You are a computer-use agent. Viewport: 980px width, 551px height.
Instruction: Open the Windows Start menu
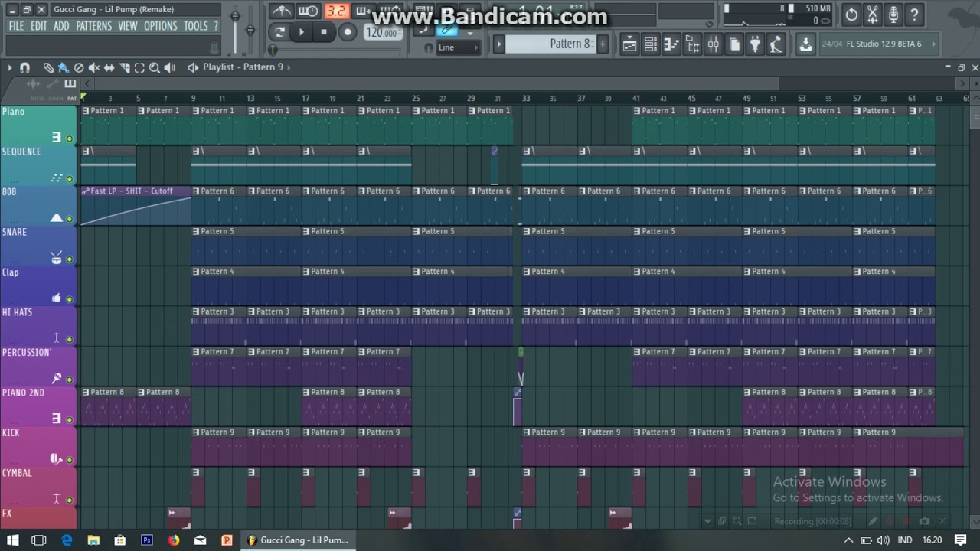tap(13, 540)
